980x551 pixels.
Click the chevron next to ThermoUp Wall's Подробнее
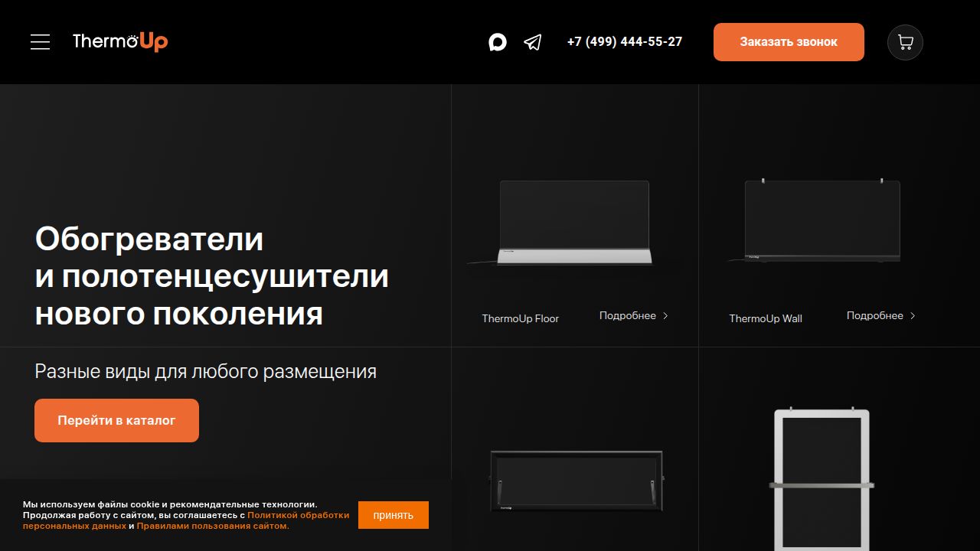(x=913, y=315)
